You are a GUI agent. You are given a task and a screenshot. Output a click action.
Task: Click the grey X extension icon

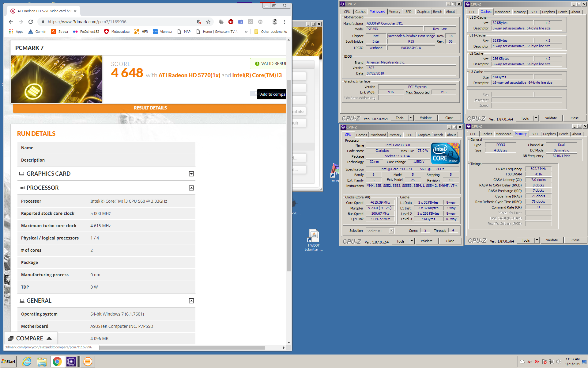251,22
